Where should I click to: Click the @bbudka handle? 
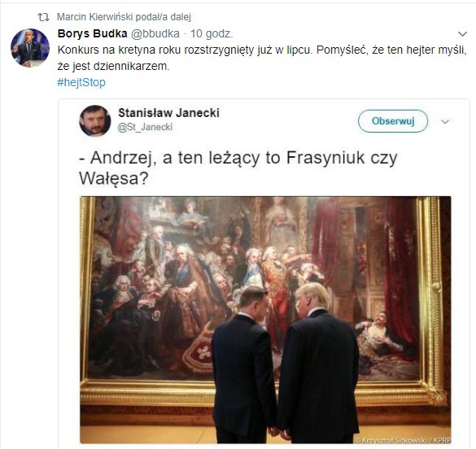(x=155, y=33)
